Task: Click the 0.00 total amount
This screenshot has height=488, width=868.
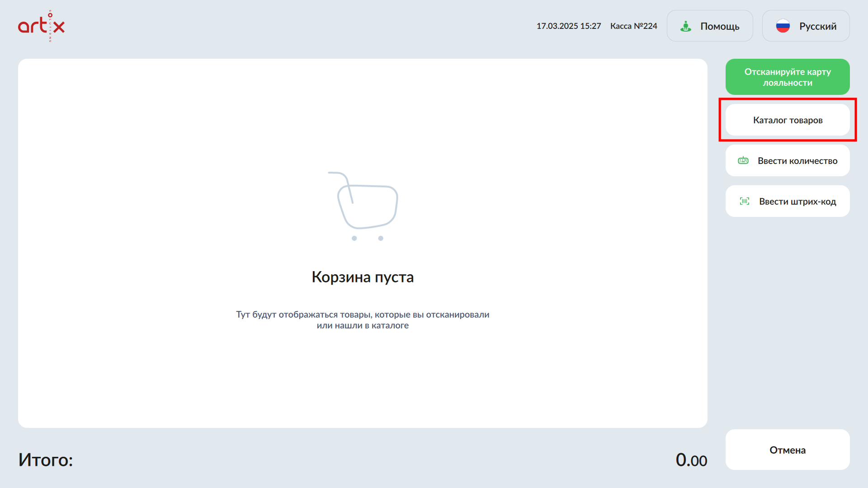Action: pos(691,460)
